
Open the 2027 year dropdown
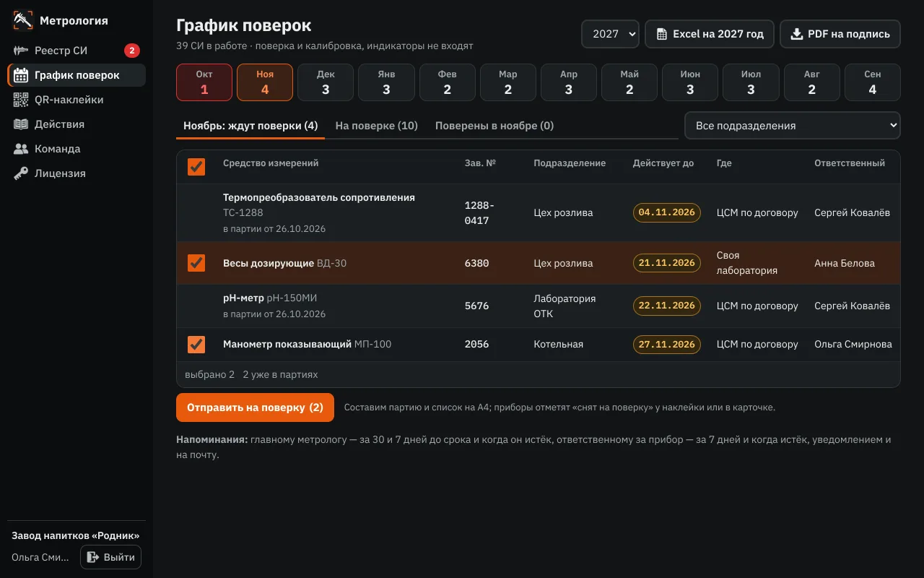(610, 34)
